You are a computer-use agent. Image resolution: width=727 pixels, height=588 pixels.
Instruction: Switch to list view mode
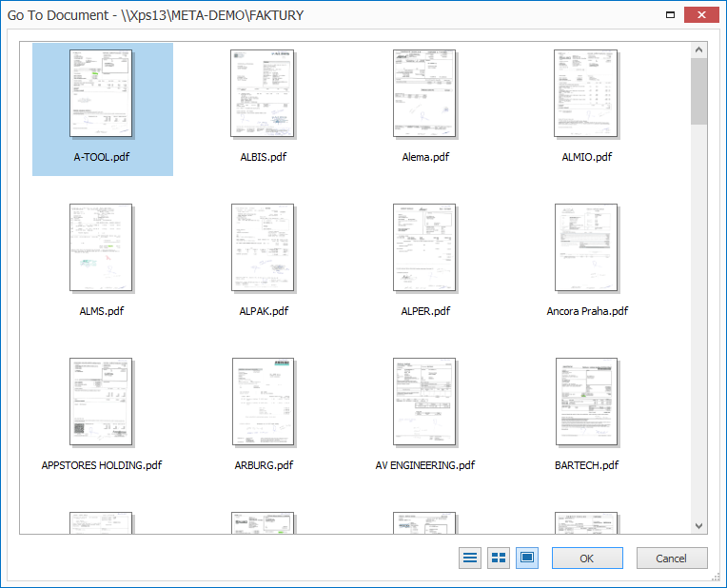(x=470, y=558)
